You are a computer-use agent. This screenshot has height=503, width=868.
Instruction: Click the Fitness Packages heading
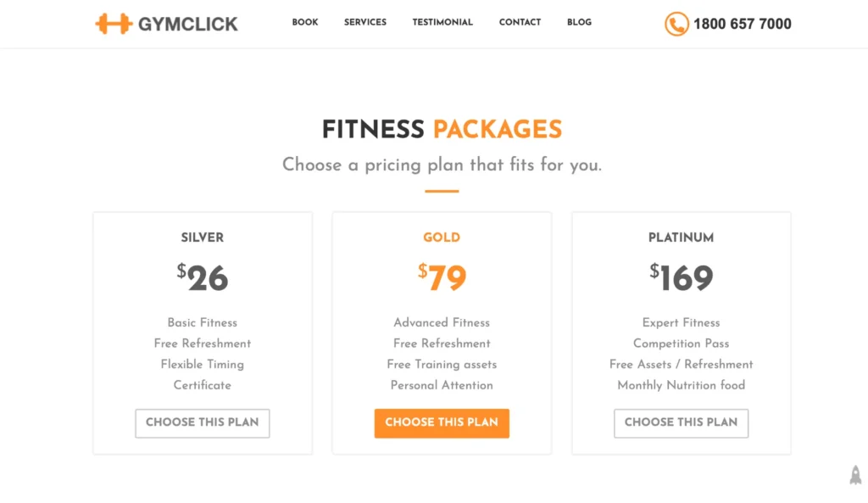(442, 129)
